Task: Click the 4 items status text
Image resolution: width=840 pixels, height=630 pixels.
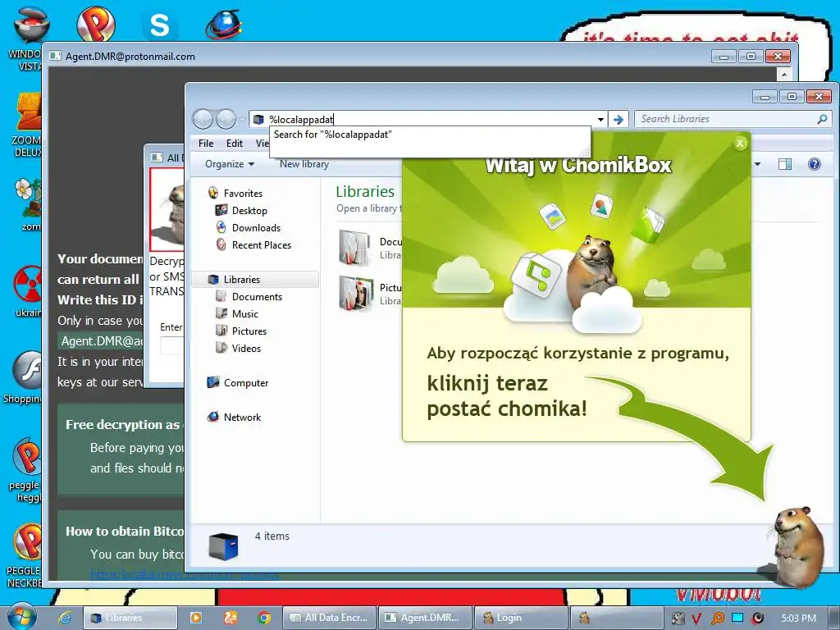Action: point(272,536)
